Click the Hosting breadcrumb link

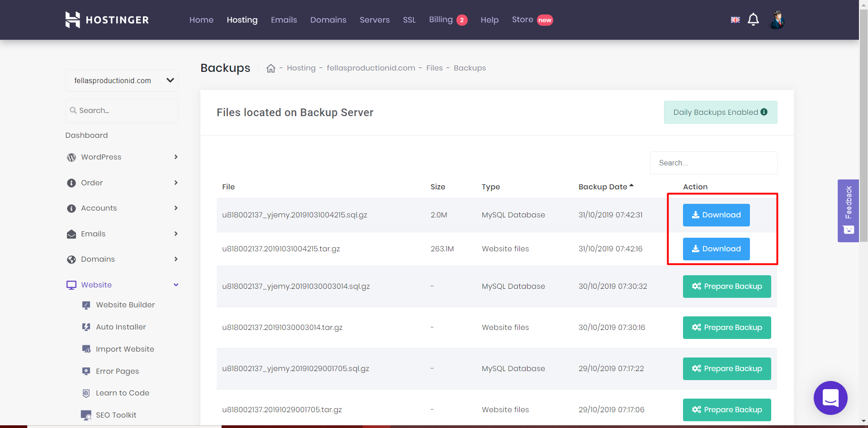point(301,68)
